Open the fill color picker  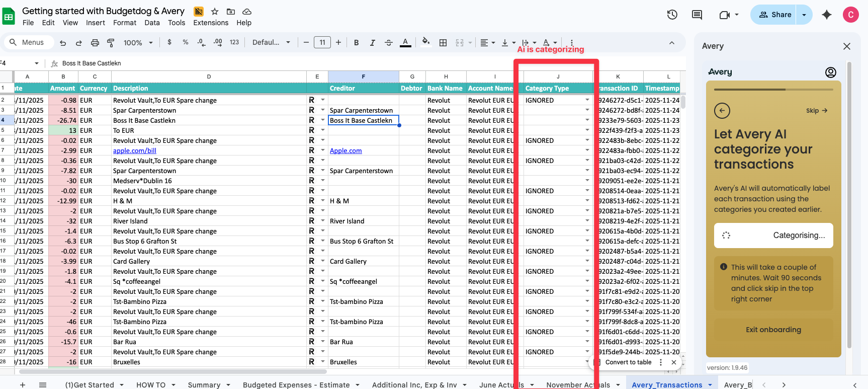pos(425,42)
